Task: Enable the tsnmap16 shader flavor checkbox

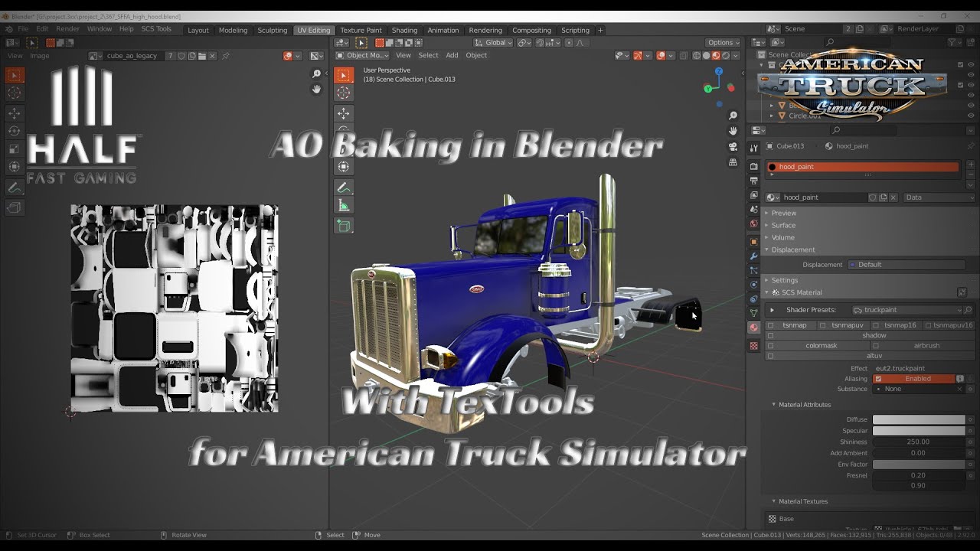Action: click(x=876, y=325)
